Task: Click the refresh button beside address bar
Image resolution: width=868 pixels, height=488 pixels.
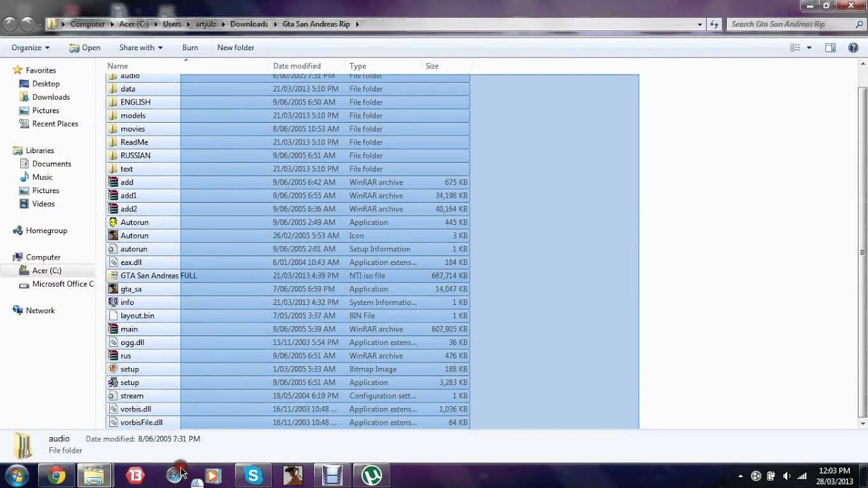Action: tap(714, 24)
